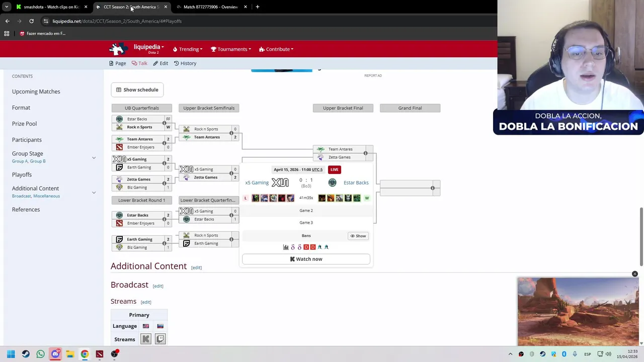
Task: Click the last teal Stratz icon
Action: pyautogui.click(x=326, y=247)
